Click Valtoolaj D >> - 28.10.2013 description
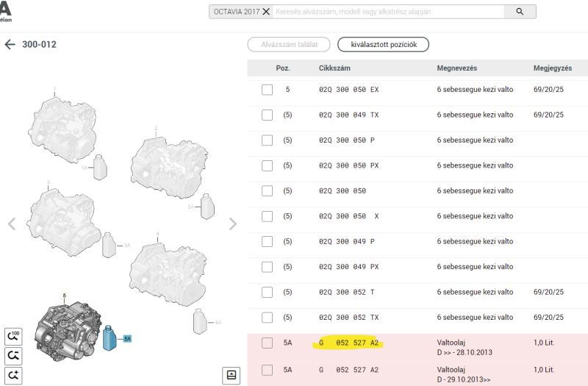The height and width of the screenshot is (386, 588). 465,347
